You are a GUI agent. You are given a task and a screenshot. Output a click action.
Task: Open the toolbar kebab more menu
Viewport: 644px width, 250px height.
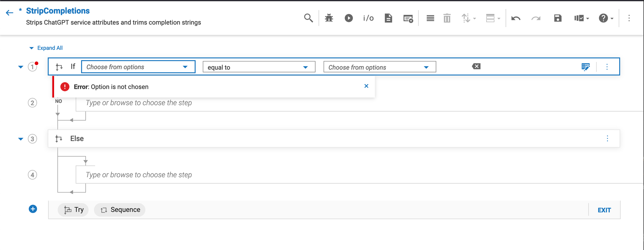[629, 18]
